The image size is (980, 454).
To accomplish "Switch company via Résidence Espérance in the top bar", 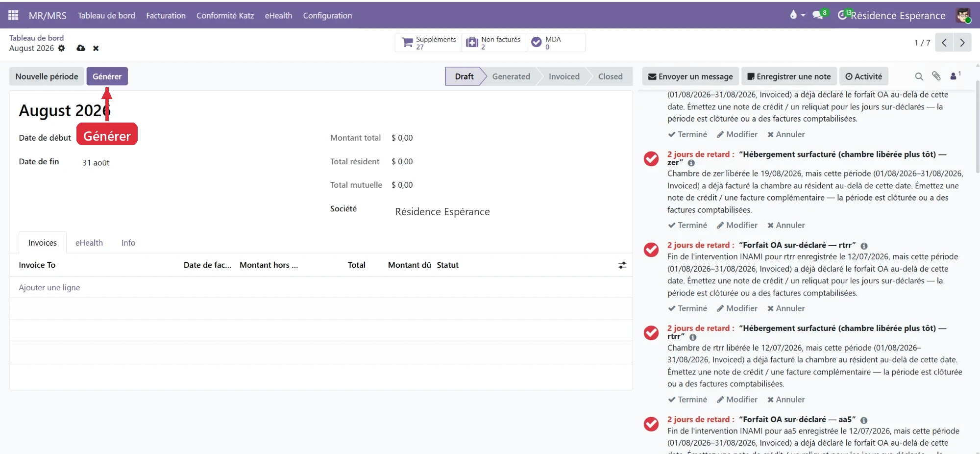I will 898,16.
